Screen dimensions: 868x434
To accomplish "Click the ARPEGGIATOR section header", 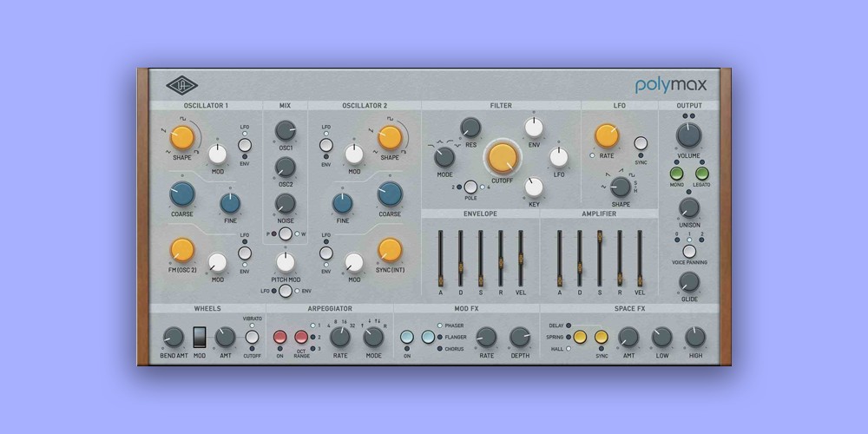I will [x=329, y=308].
